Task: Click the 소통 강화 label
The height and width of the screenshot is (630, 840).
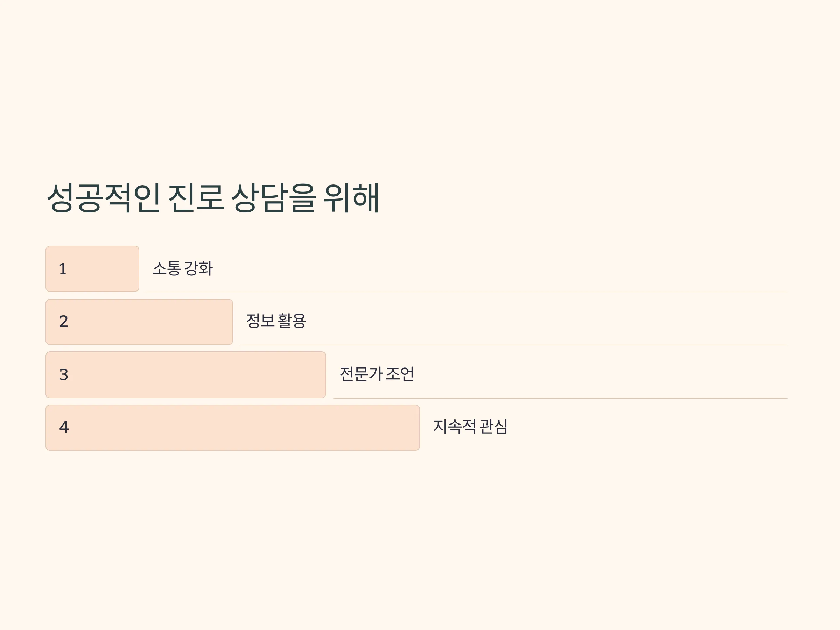Action: pyautogui.click(x=183, y=268)
